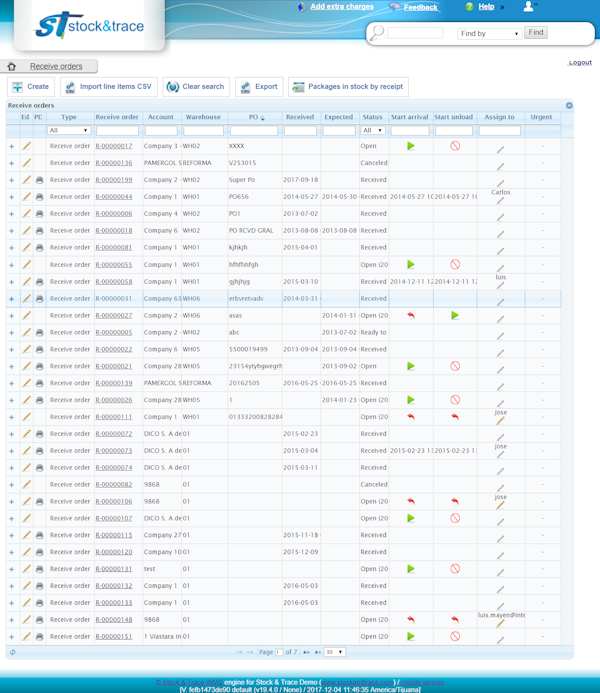The image size is (600, 693).
Task: Print receive order R-00000139
Action: click(x=39, y=383)
